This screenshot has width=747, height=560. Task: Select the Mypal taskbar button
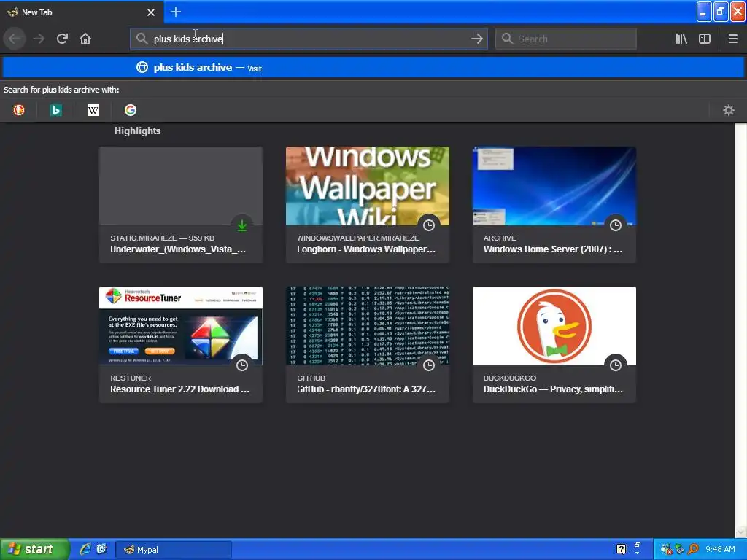[174, 550]
